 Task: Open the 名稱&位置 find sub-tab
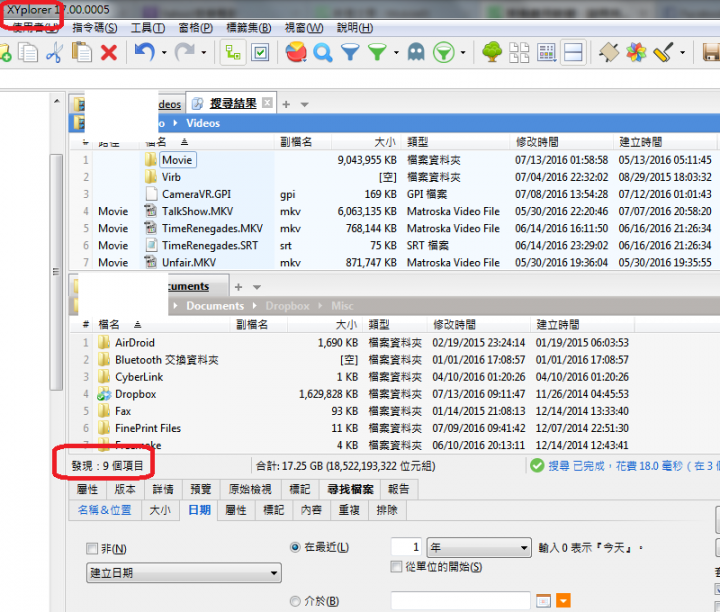105,510
